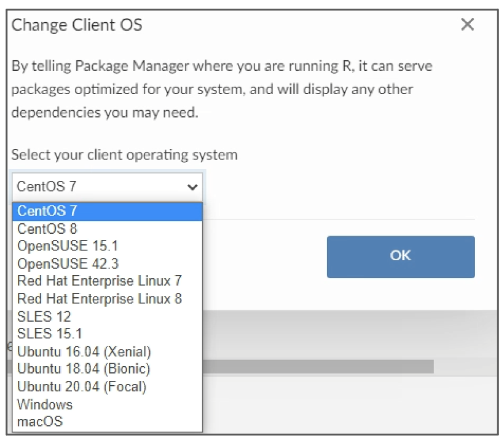Viewport: 504px width, 443px height.
Task: Choose Windows as client OS
Action: point(108,404)
